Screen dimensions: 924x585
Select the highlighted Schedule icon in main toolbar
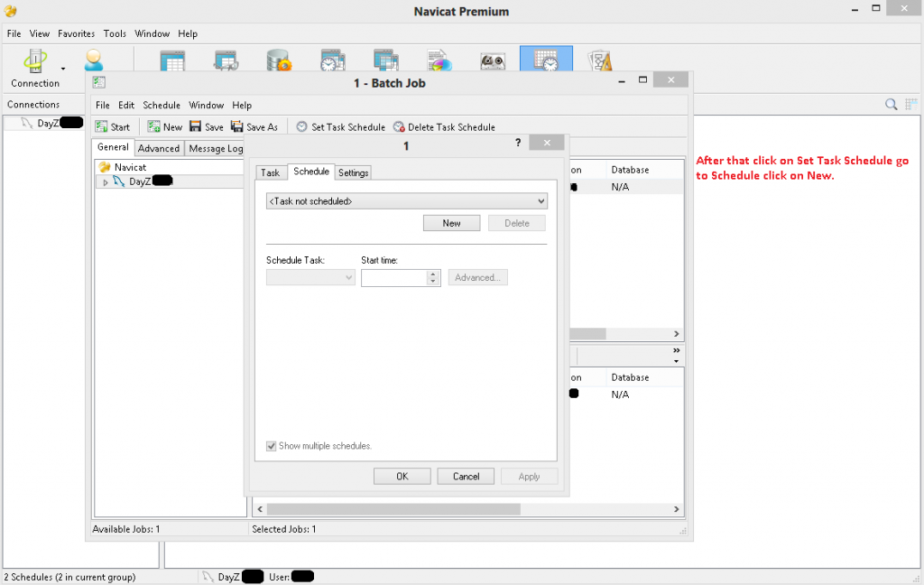coord(546,61)
